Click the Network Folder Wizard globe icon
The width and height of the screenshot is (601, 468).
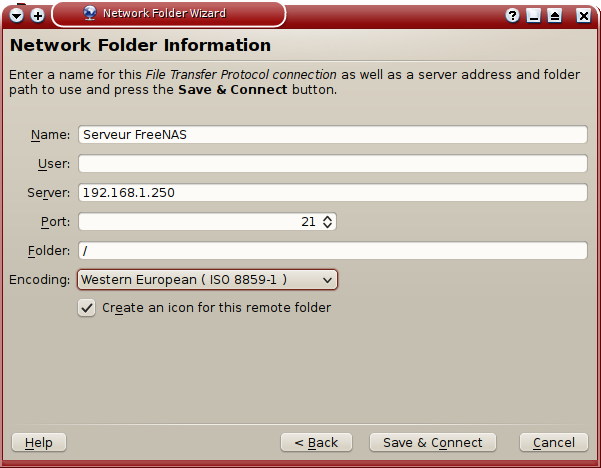tap(89, 14)
